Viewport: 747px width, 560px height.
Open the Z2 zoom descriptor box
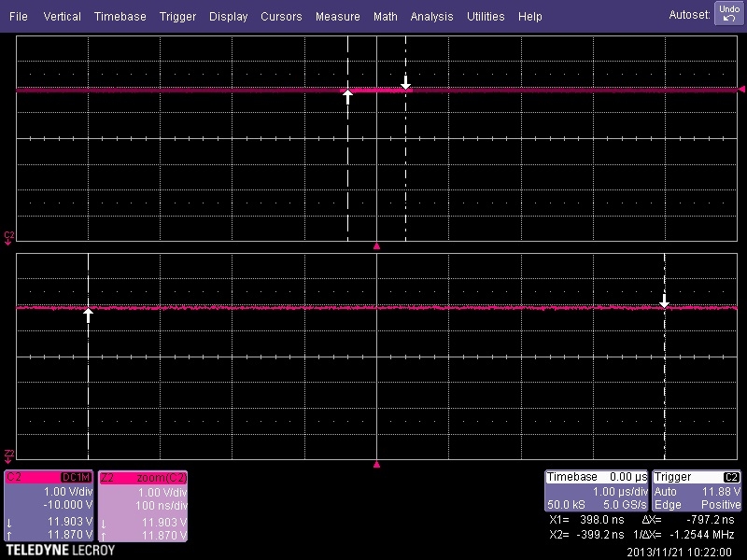[143, 506]
